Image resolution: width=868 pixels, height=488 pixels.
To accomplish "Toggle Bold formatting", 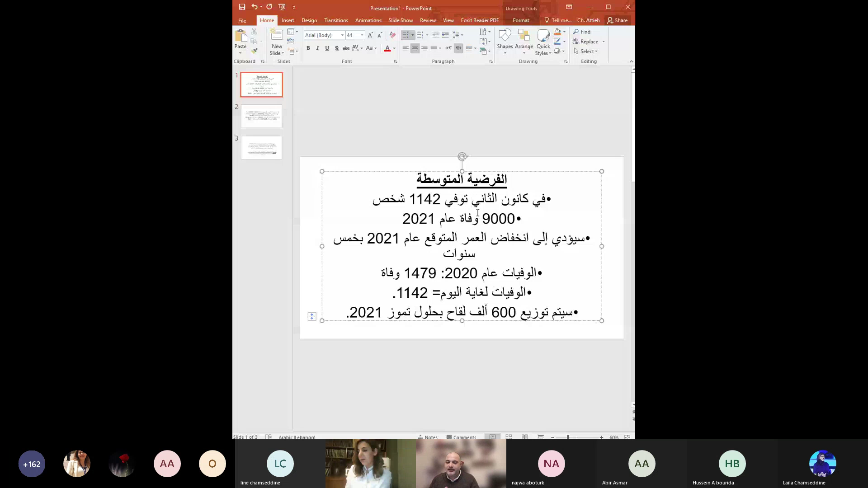I will pos(308,48).
